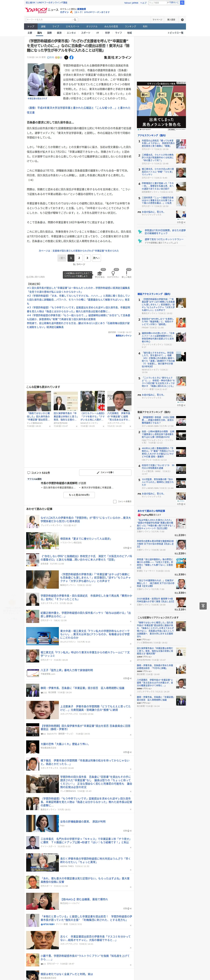Click the scroll-to-top arrow button
Image resolution: width=210 pixels, height=980 pixels.
(x=203, y=606)
